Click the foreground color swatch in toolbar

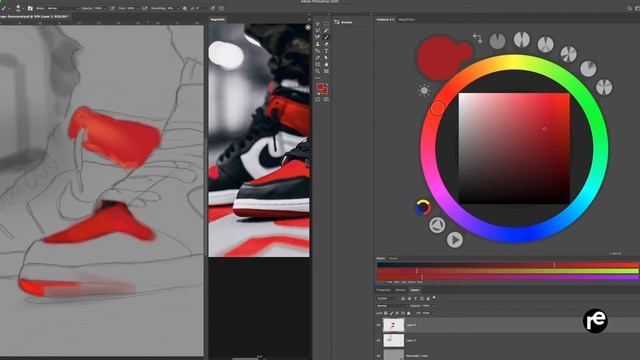click(320, 86)
